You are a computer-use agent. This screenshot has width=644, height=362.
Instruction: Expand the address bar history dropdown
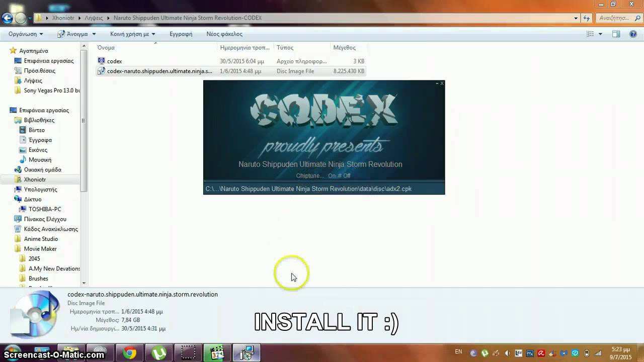pos(576,18)
